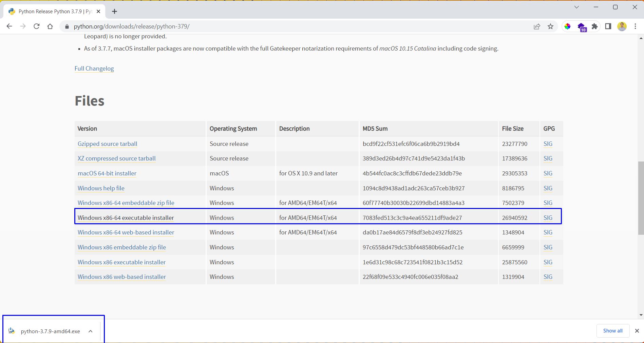Download Windows x86-64 executable installer
The image size is (644, 343).
[x=126, y=218]
